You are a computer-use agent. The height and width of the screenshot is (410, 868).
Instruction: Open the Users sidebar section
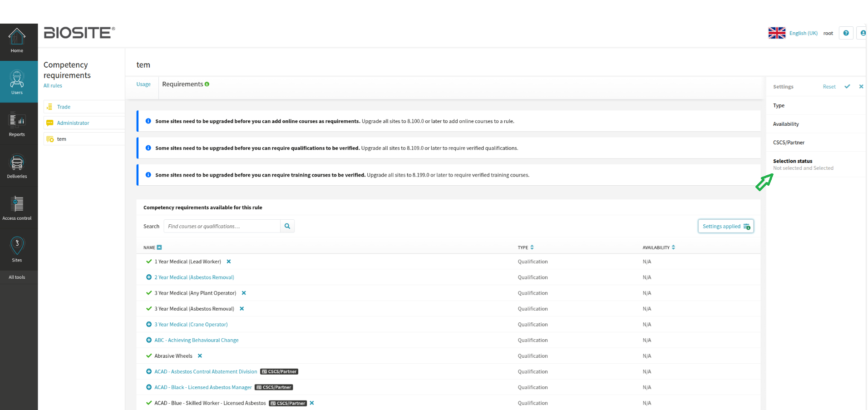pos(17,82)
